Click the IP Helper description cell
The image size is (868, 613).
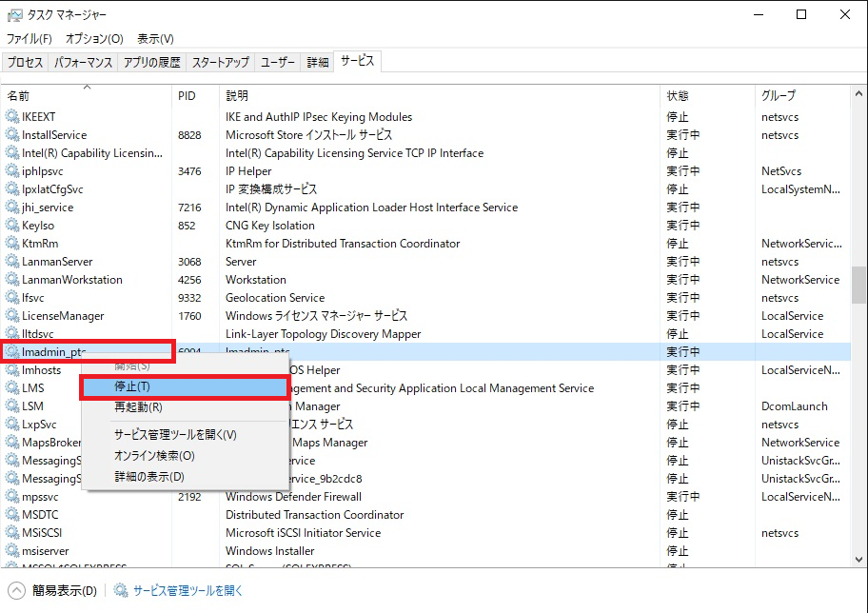(248, 171)
